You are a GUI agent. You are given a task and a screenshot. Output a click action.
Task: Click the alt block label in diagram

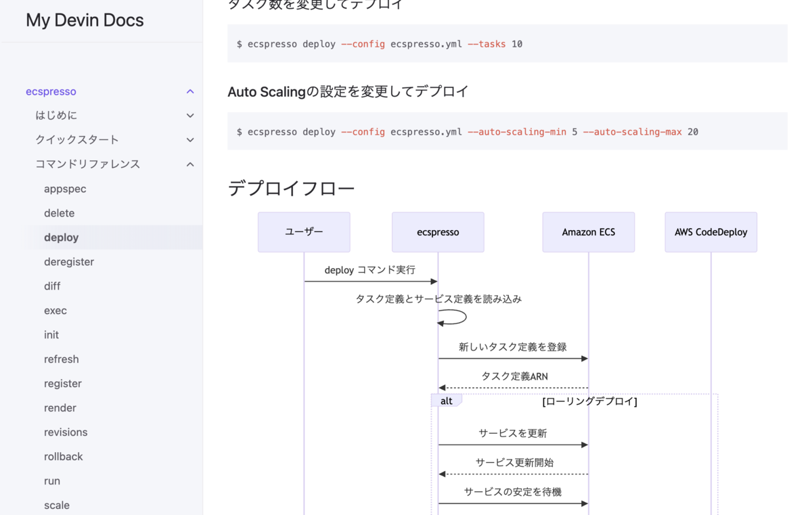coord(447,401)
